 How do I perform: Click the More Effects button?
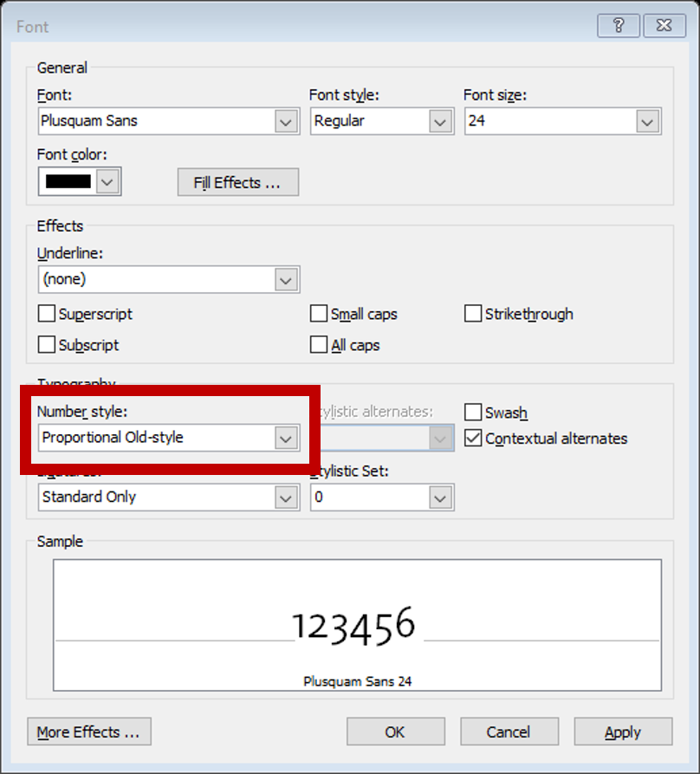89,732
